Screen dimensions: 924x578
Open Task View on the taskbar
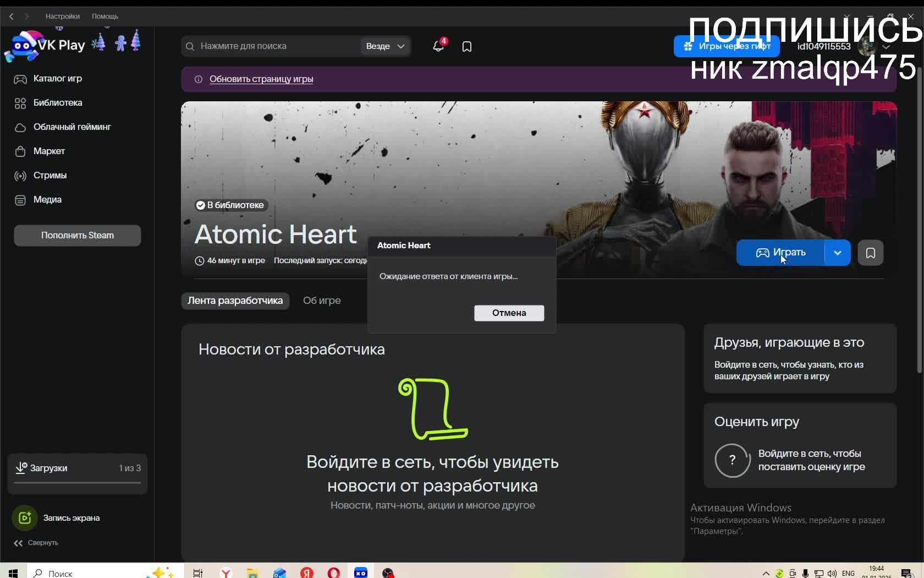pyautogui.click(x=198, y=572)
